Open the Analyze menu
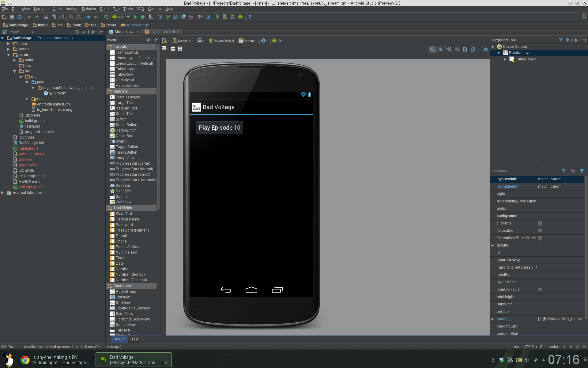This screenshot has height=368, width=588. coord(72,9)
